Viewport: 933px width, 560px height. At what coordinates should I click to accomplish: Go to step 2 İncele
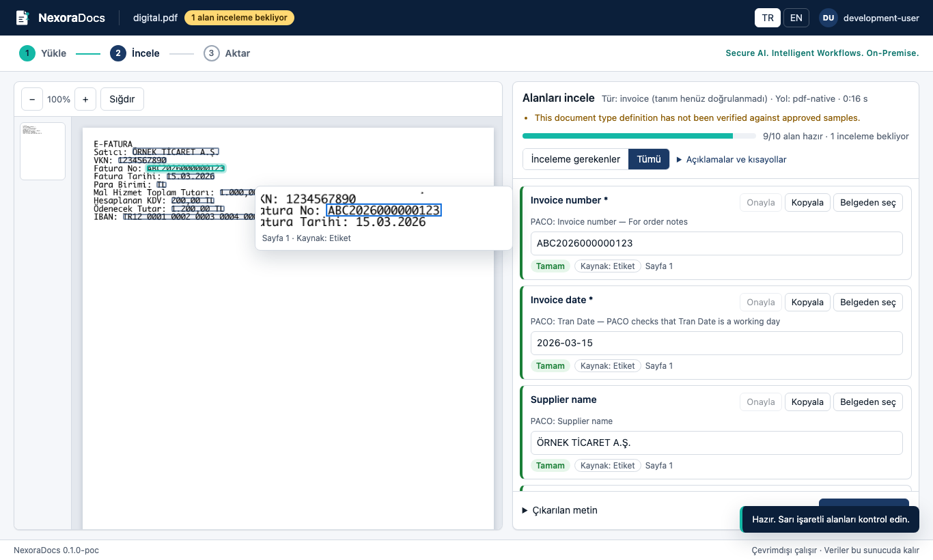(135, 53)
